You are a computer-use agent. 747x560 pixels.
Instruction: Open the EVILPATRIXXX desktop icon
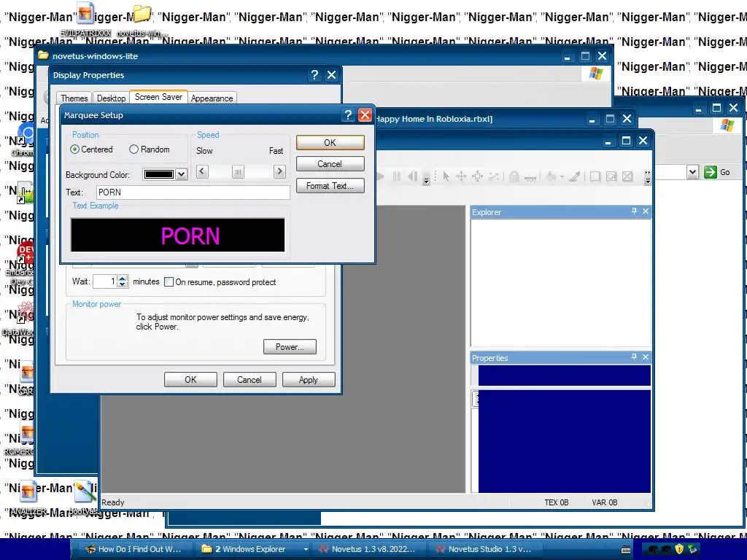86,19
